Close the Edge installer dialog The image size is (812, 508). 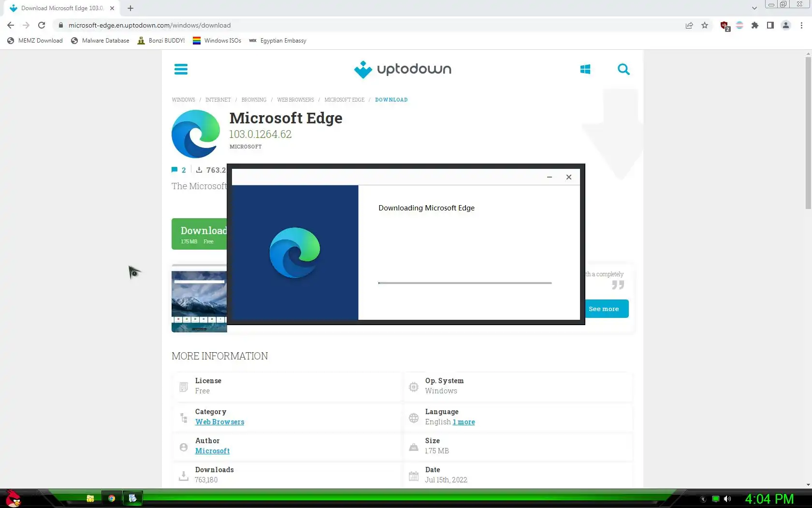569,177
